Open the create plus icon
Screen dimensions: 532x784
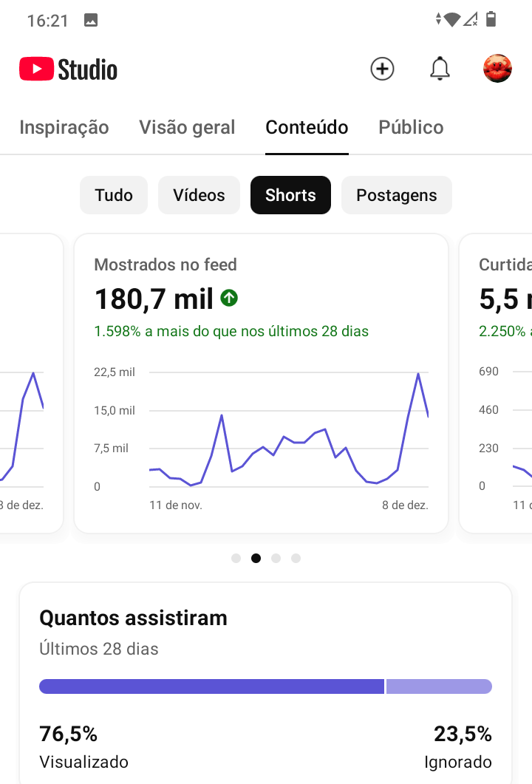382,69
